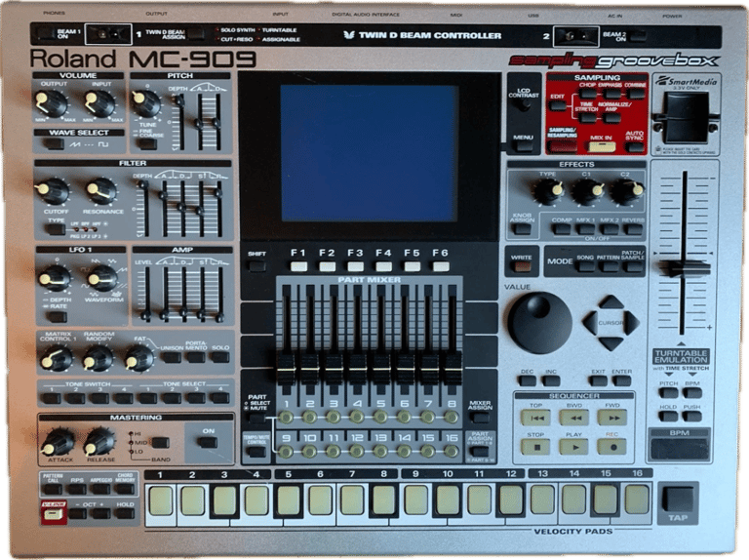Toggle the REVERB effect on/off
Viewport: 749px width, 560px height.
[633, 229]
